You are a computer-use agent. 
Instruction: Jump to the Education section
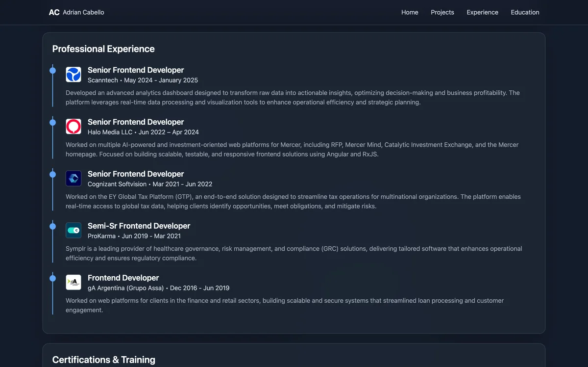tap(525, 12)
